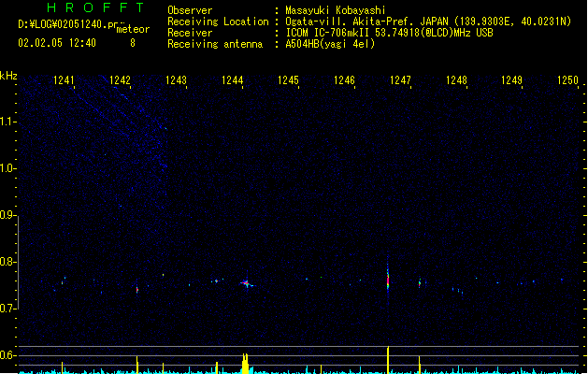Click the date stamp 02.02.05 12:40
Screen dimensions: 588x374
point(57,43)
